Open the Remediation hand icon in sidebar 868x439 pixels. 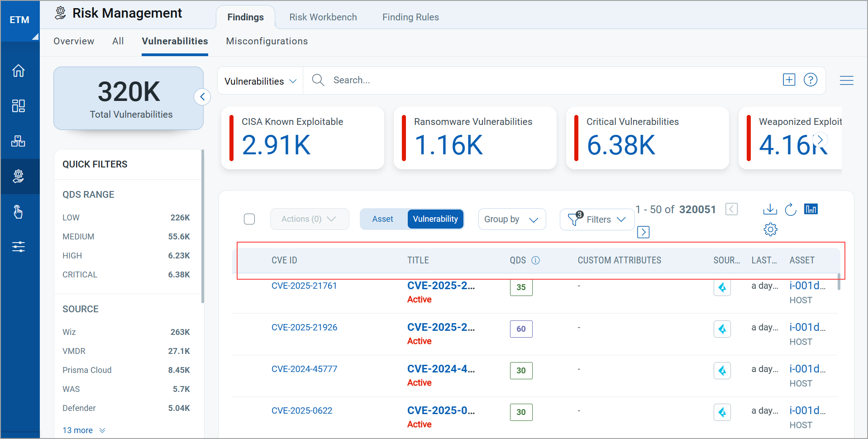19,211
